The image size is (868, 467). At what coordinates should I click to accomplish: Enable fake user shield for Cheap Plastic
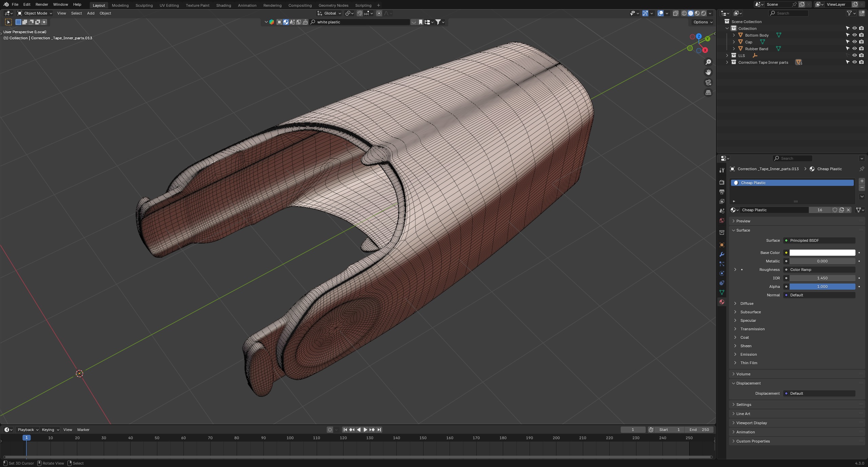coord(835,210)
